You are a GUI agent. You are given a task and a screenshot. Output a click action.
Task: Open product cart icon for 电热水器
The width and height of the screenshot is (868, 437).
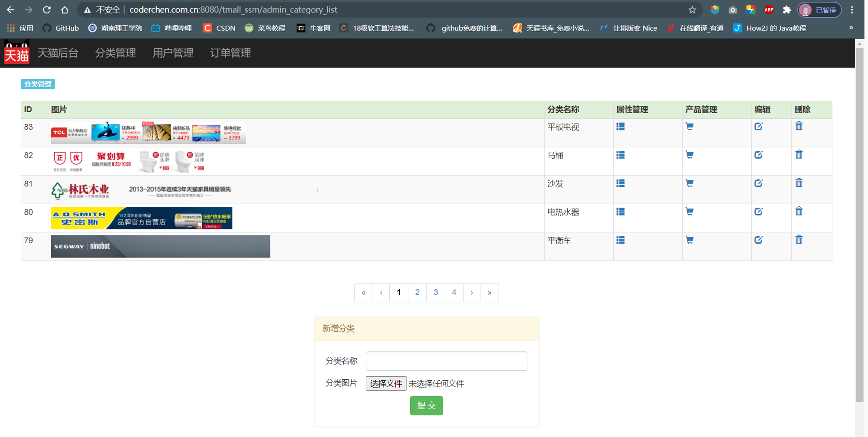[x=689, y=212]
